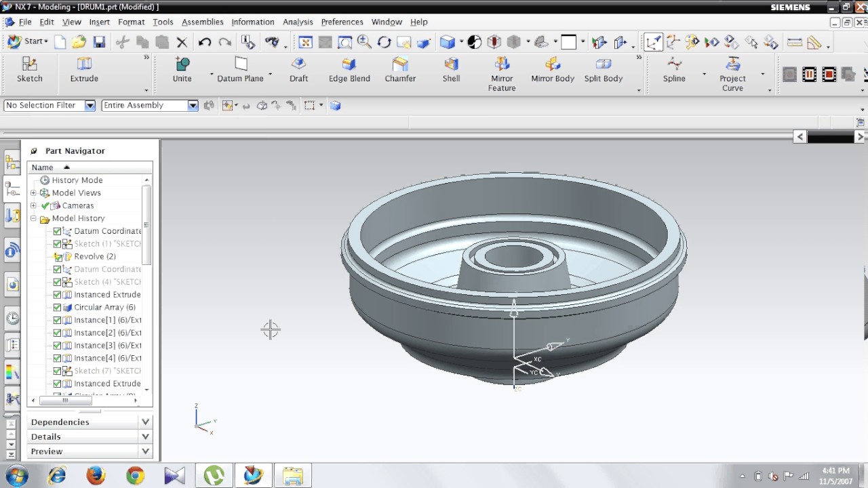Image resolution: width=868 pixels, height=488 pixels.
Task: Select the Datum Plane tool
Action: [240, 70]
